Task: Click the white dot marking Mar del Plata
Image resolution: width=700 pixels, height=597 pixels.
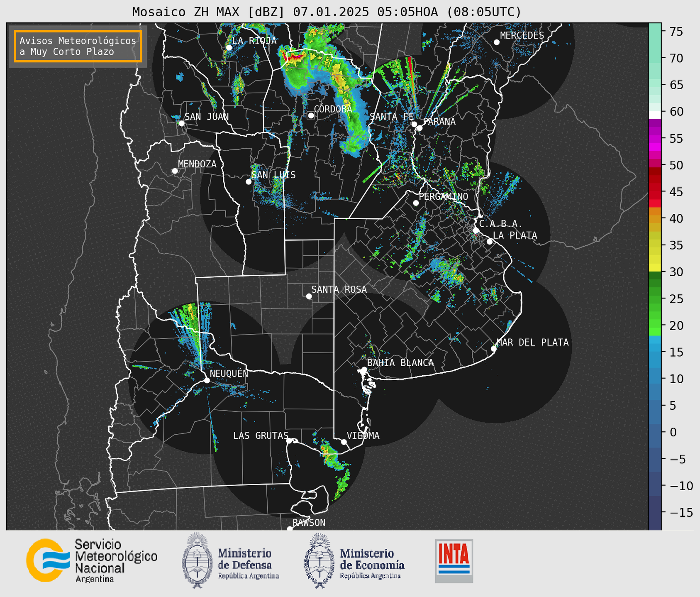Action: (493, 349)
